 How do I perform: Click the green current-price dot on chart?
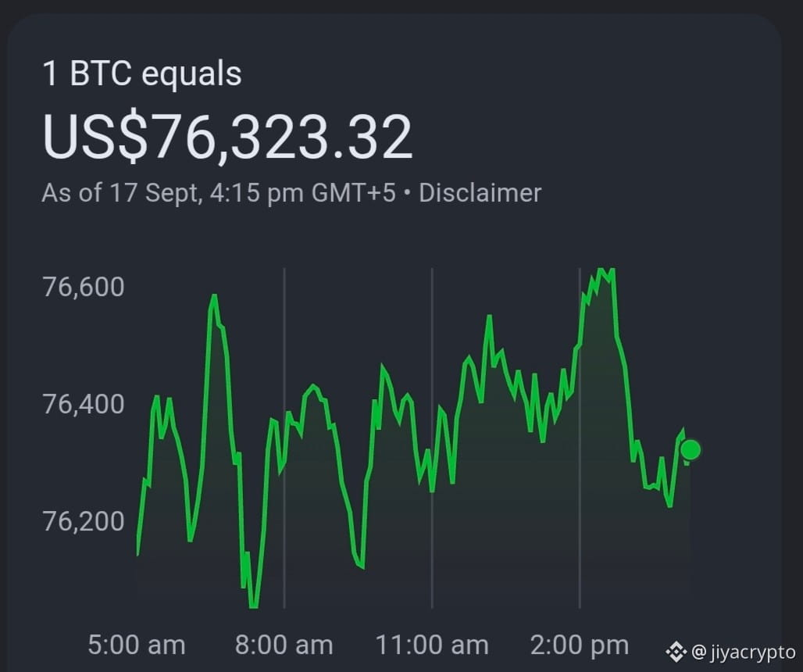click(x=691, y=450)
